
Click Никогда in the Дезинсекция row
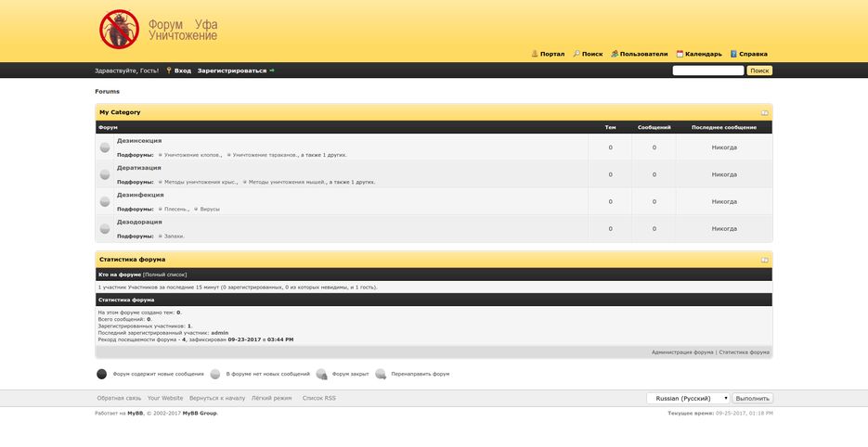click(x=724, y=147)
